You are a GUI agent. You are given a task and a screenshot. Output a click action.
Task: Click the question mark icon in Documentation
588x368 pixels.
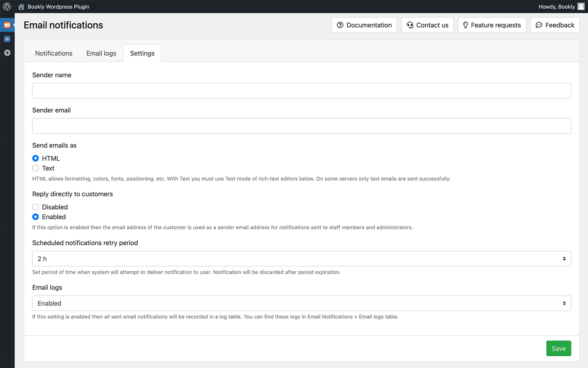(340, 25)
